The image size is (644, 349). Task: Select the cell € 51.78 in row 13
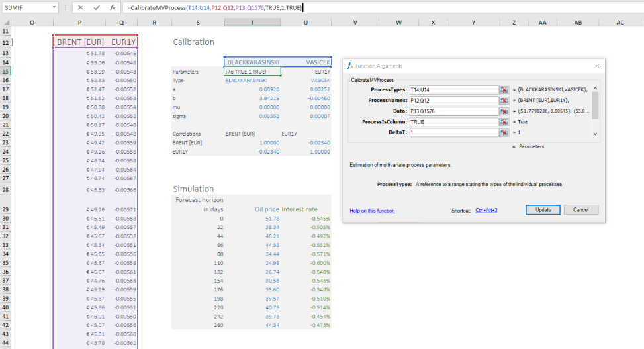click(x=79, y=54)
